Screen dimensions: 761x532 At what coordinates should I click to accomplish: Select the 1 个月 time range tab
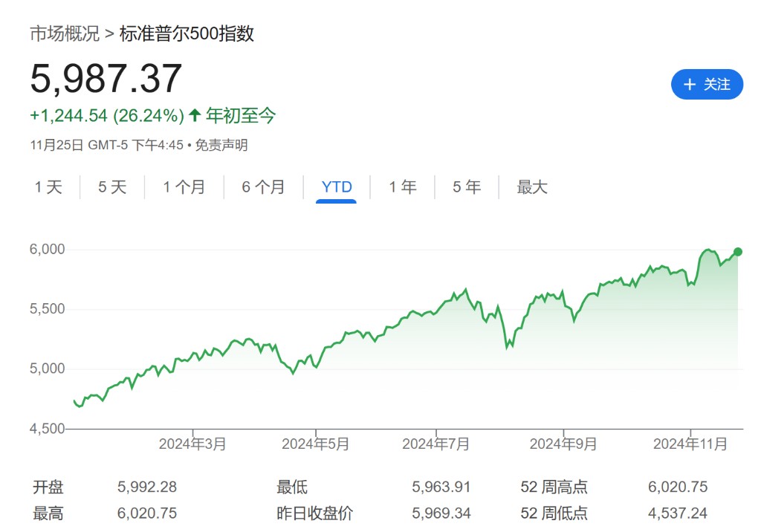coord(184,187)
